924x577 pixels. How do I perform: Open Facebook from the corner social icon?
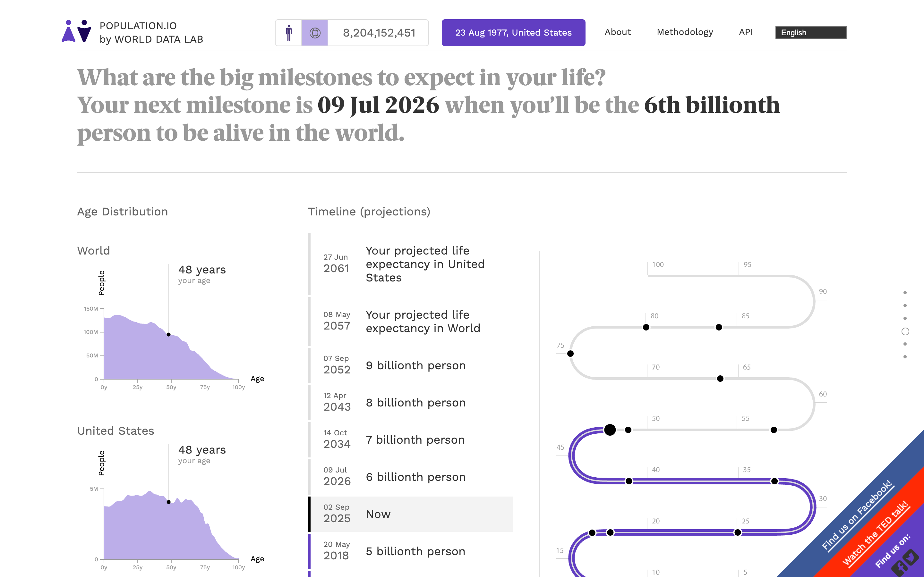point(900,569)
